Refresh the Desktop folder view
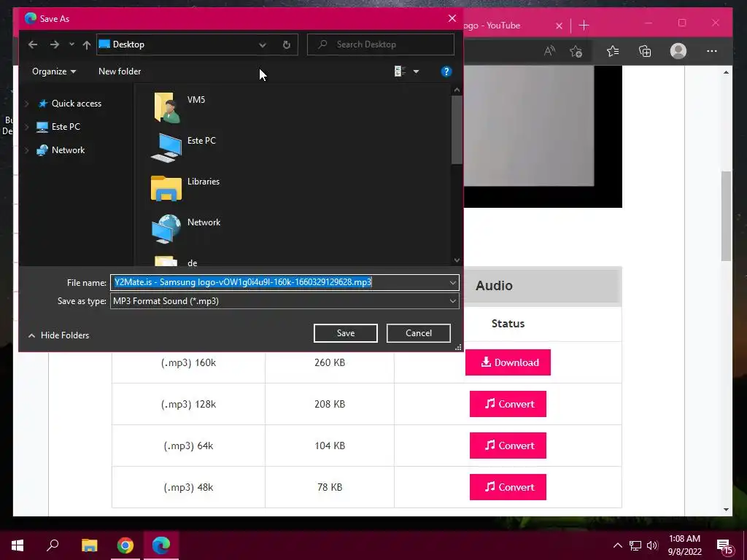 [286, 44]
